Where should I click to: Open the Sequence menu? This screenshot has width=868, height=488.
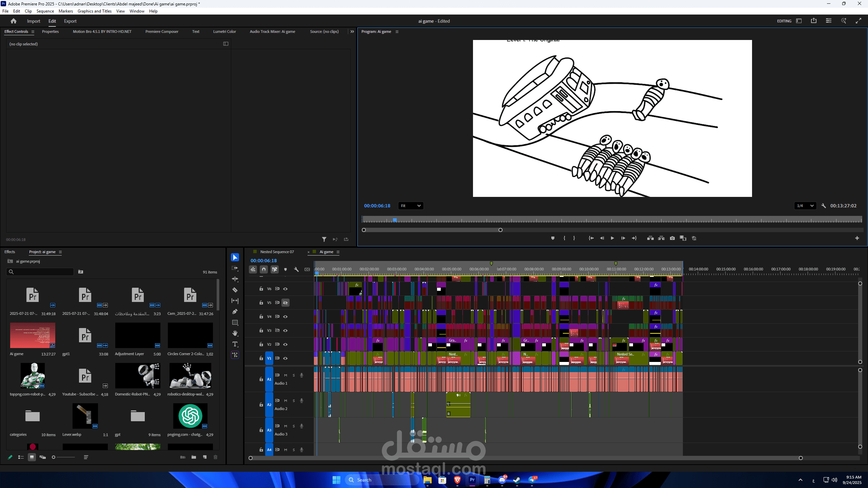45,11
